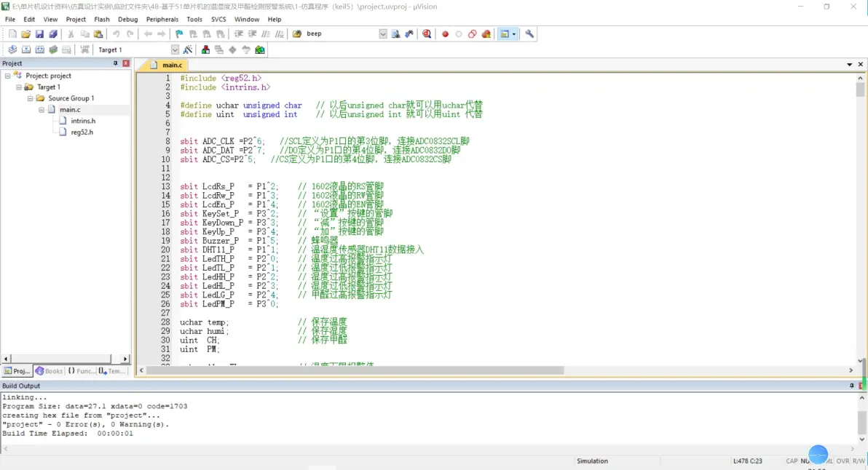Viewport: 868px width, 470px height.
Task: Open Options for Target magic wand icon
Action: coord(188,49)
